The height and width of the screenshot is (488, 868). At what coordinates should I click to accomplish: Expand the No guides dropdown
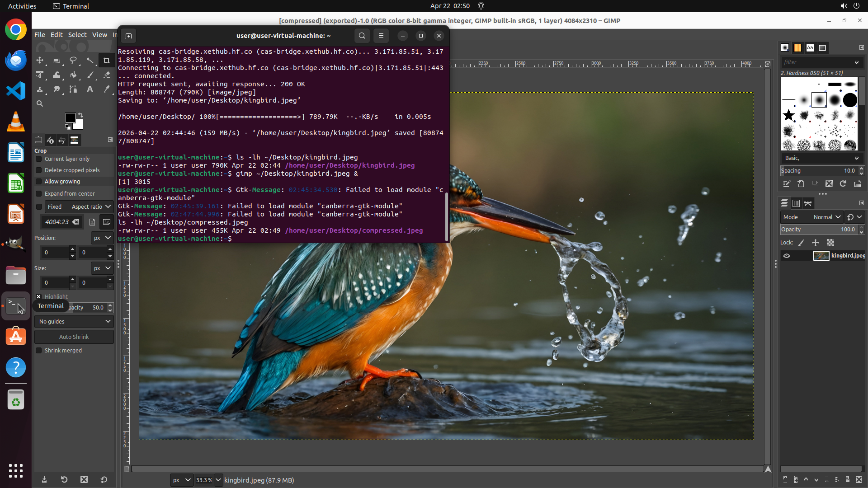[x=74, y=322]
